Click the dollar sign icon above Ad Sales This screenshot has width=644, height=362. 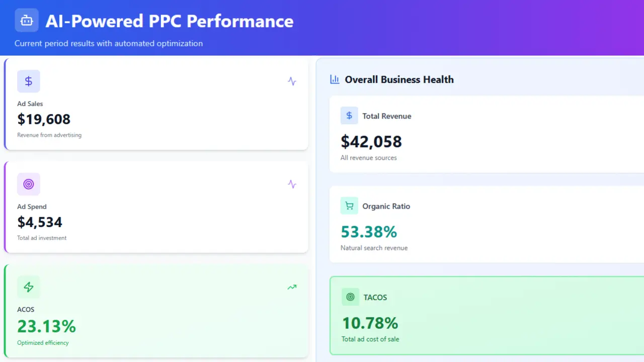29,81
